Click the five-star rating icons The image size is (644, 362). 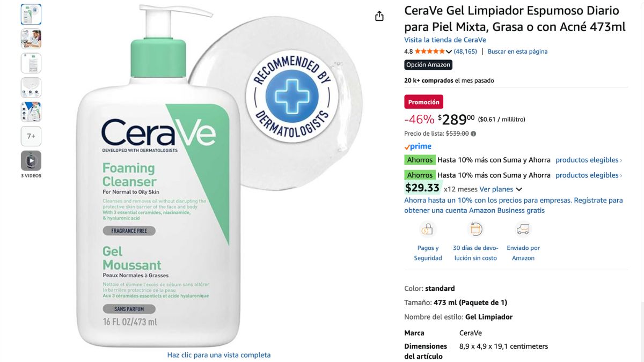(430, 51)
